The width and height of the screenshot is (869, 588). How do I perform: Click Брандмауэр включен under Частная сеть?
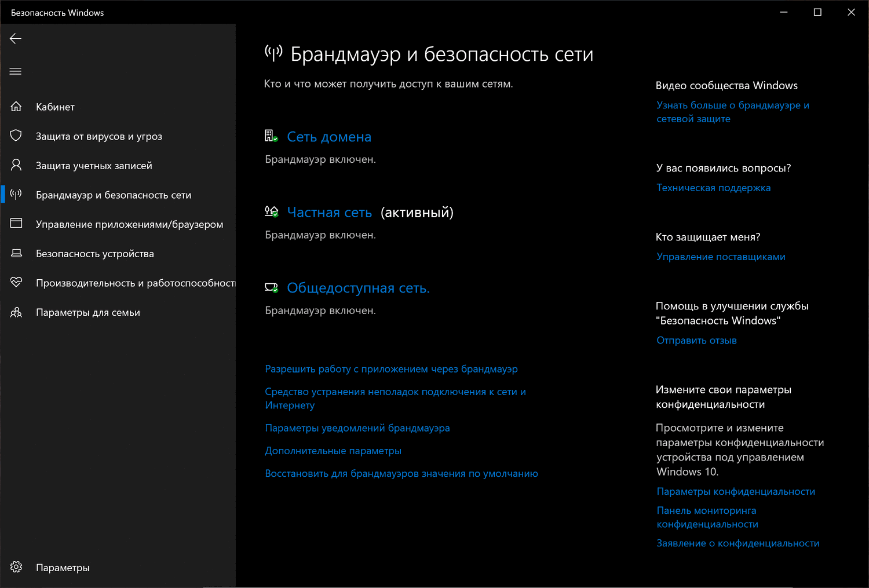320,235
